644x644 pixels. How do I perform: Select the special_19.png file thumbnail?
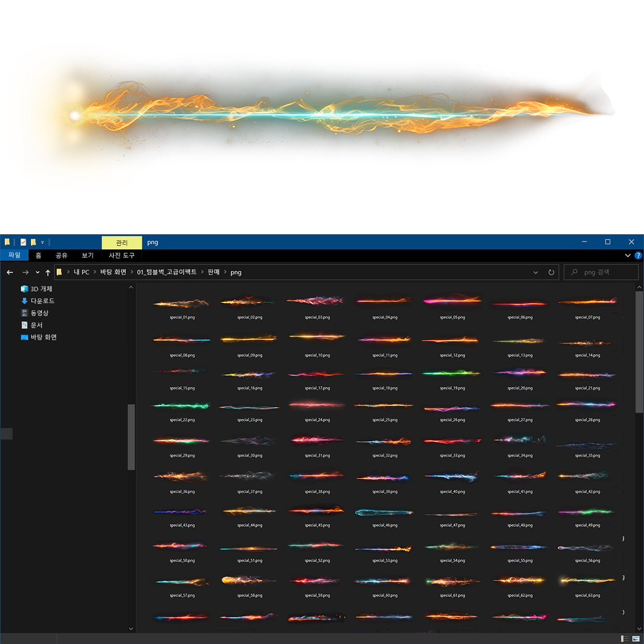pyautogui.click(x=452, y=373)
